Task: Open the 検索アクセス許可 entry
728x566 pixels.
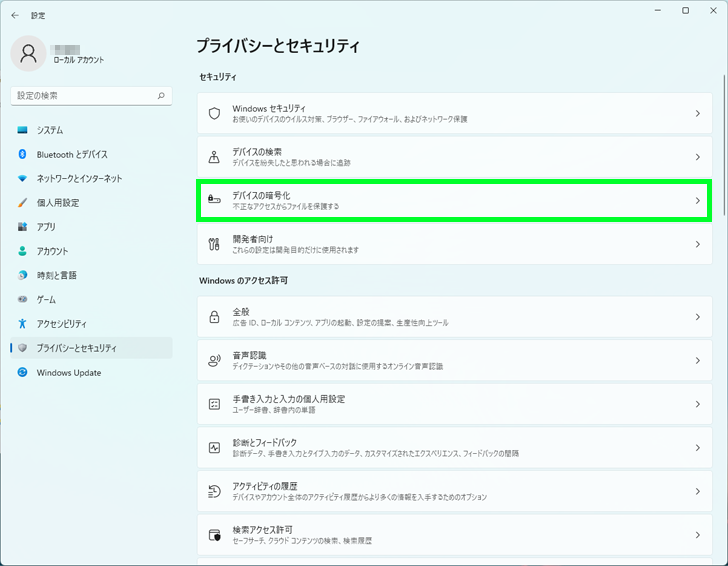Action: pyautogui.click(x=455, y=535)
